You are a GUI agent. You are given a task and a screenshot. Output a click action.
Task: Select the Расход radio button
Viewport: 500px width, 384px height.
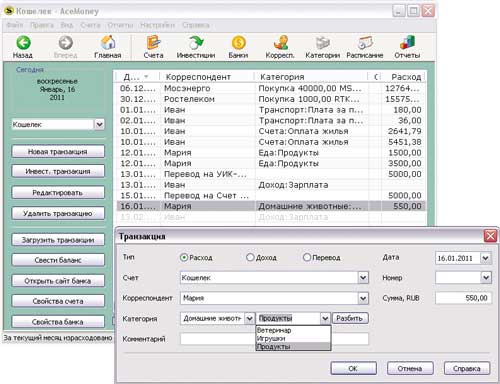click(184, 257)
